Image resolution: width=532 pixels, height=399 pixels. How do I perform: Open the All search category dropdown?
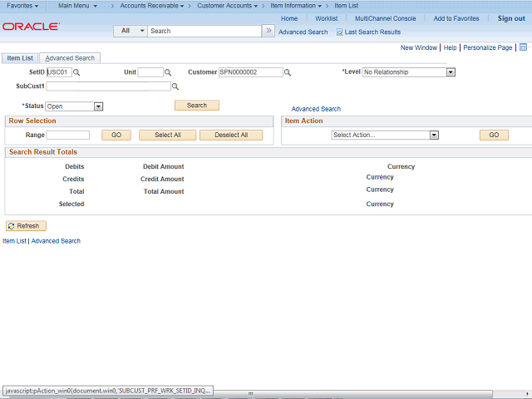(x=131, y=31)
